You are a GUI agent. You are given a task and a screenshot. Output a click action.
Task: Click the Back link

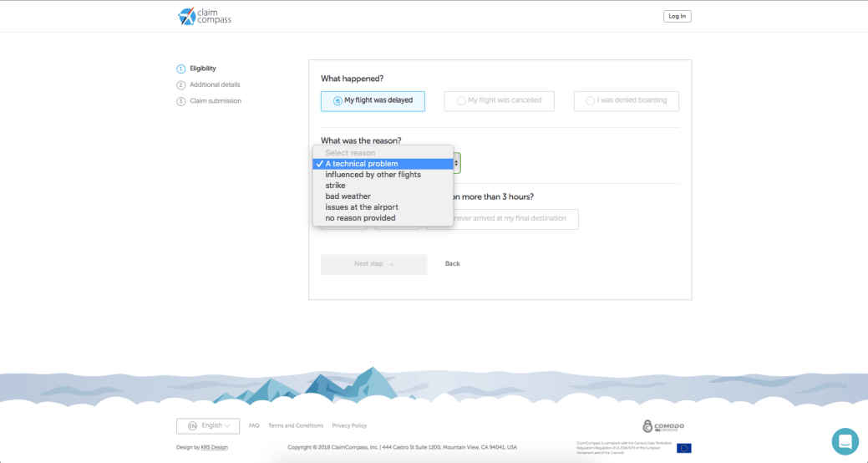[x=452, y=264]
